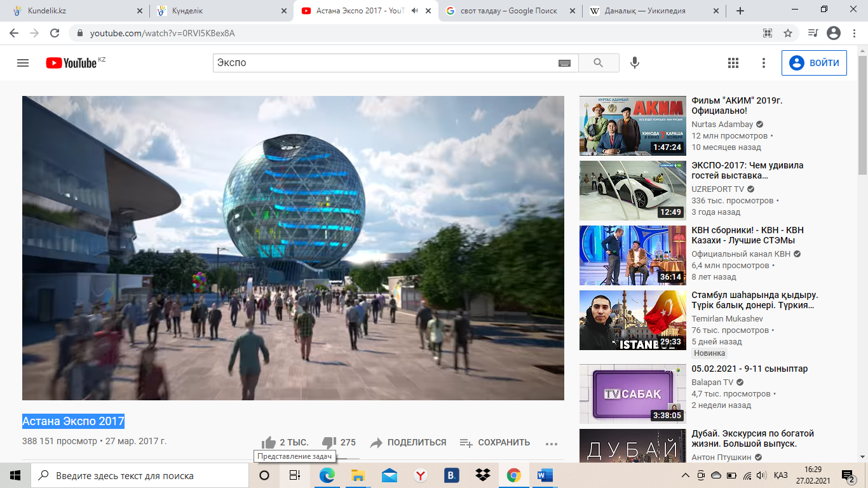The height and width of the screenshot is (488, 868).
Task: Click the ВОЙТИ sign-in button
Action: coord(814,63)
